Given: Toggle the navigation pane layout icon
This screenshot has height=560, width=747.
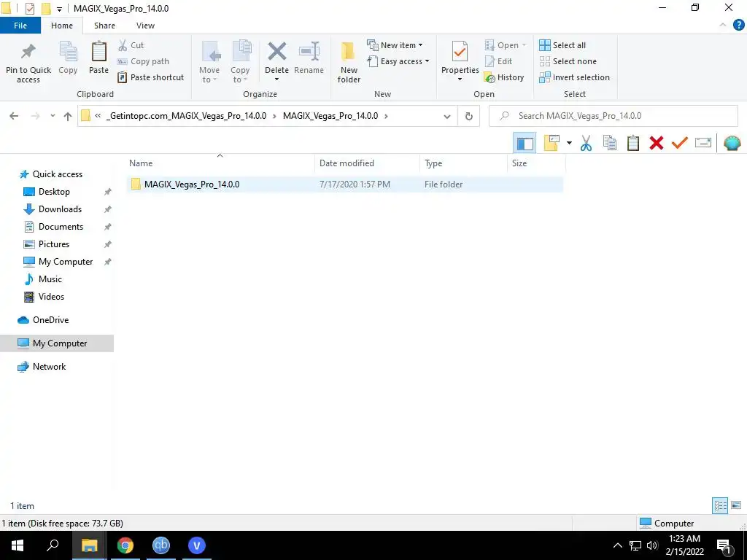Looking at the screenshot, I should [x=525, y=143].
